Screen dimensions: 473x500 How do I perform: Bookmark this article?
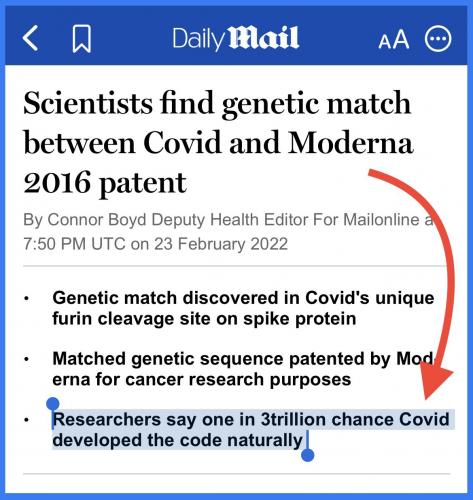82,38
